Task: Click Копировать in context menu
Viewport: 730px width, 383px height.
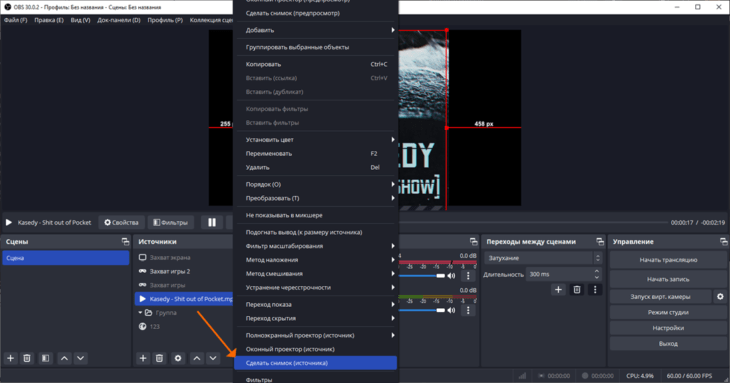Action: click(x=316, y=64)
